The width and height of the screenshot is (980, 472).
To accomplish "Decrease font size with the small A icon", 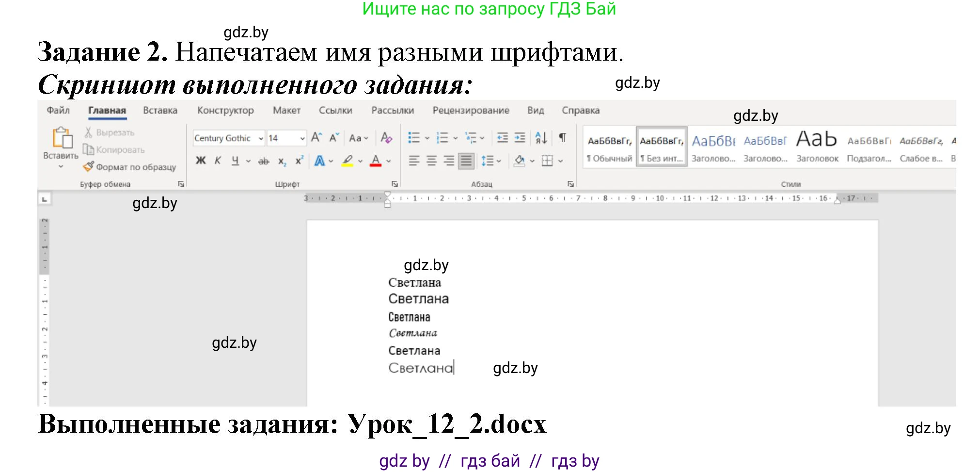I will (x=334, y=138).
